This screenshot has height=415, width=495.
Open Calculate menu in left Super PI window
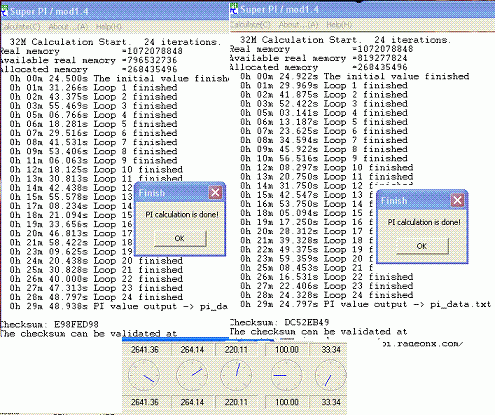pos(21,27)
